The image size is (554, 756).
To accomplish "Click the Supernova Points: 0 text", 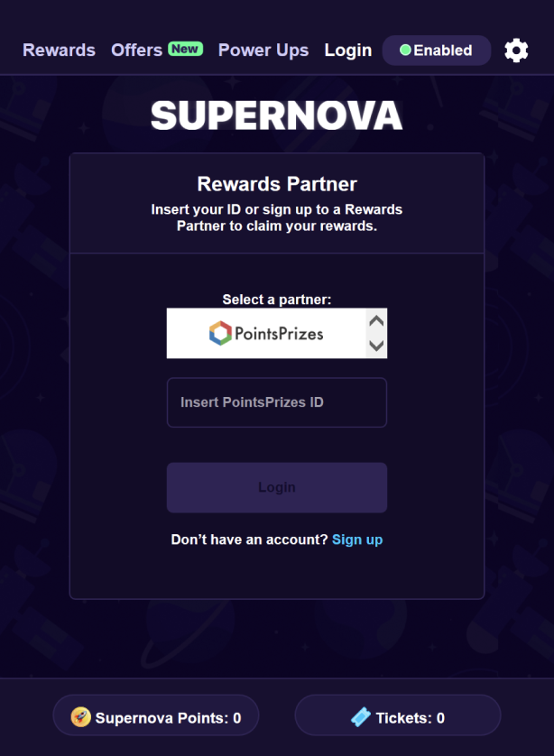I will (168, 718).
